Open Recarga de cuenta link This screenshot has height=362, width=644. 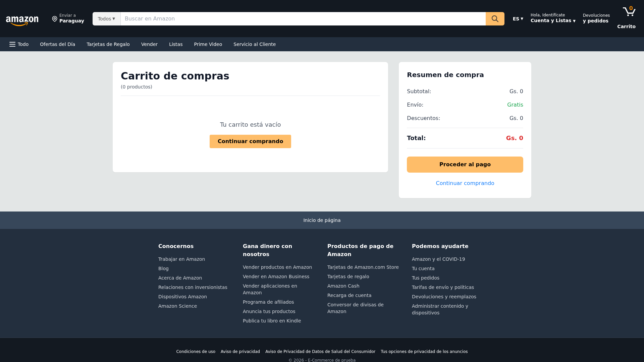click(349, 295)
